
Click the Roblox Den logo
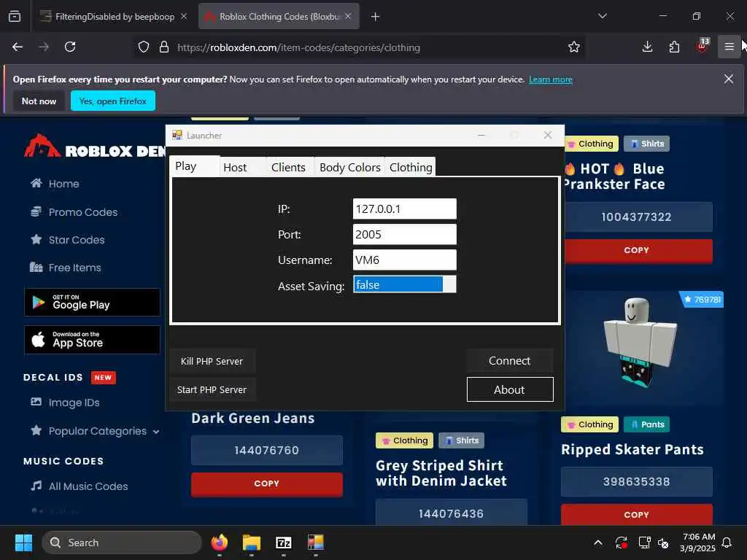point(96,147)
